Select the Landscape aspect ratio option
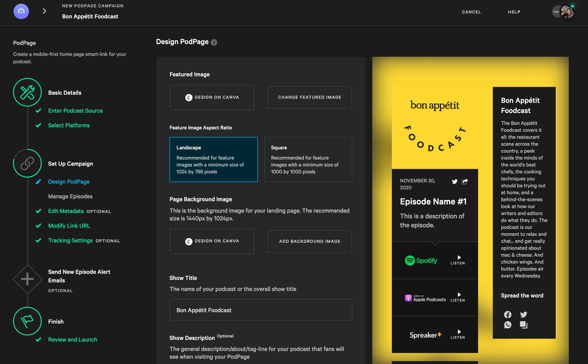This screenshot has height=364, width=588. 214,159
